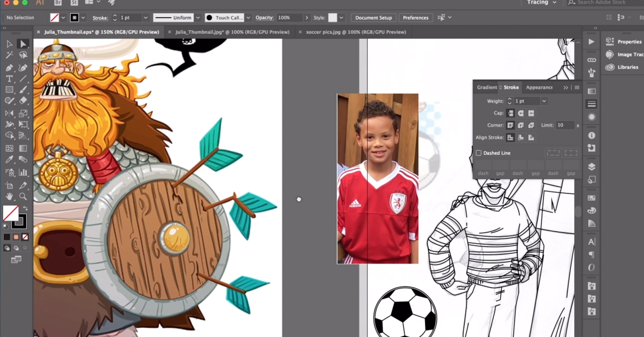Select the Artboard tool
Image resolution: width=644 pixels, height=337 pixels.
pyautogui.click(x=9, y=185)
